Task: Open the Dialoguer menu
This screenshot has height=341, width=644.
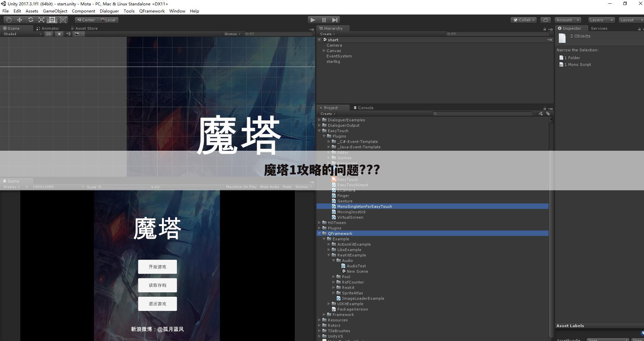Action: [109, 11]
